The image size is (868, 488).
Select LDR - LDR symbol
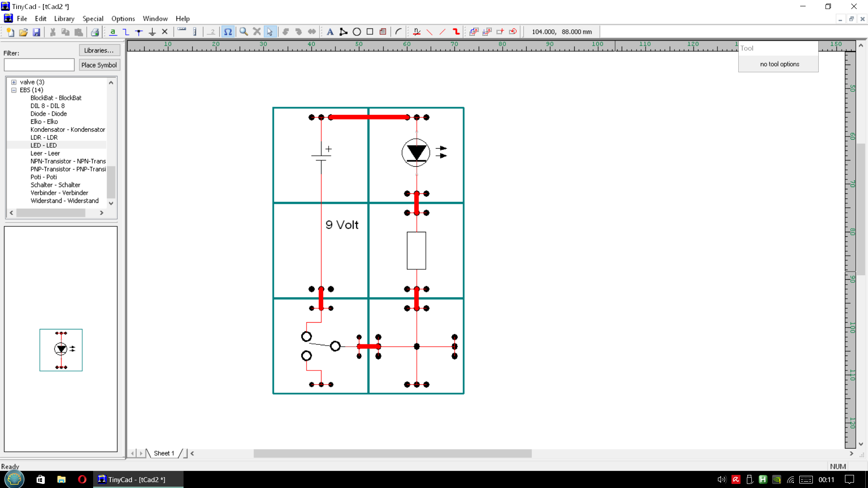pyautogui.click(x=44, y=138)
